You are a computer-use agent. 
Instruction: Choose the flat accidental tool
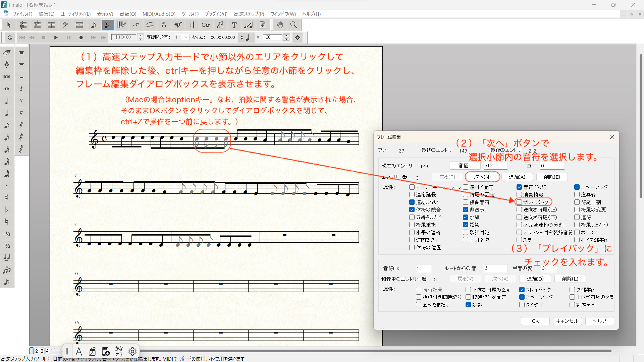pos(7,209)
